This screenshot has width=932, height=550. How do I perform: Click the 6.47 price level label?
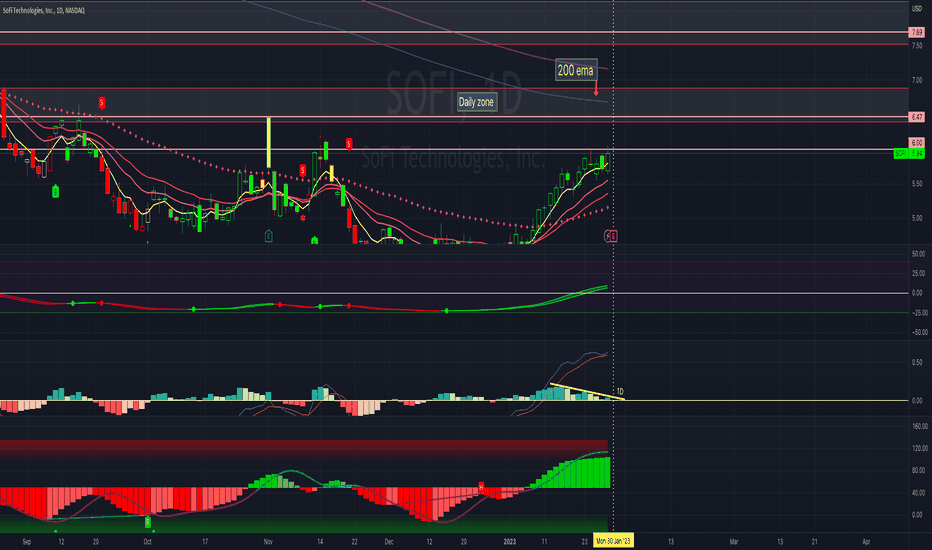pyautogui.click(x=917, y=117)
